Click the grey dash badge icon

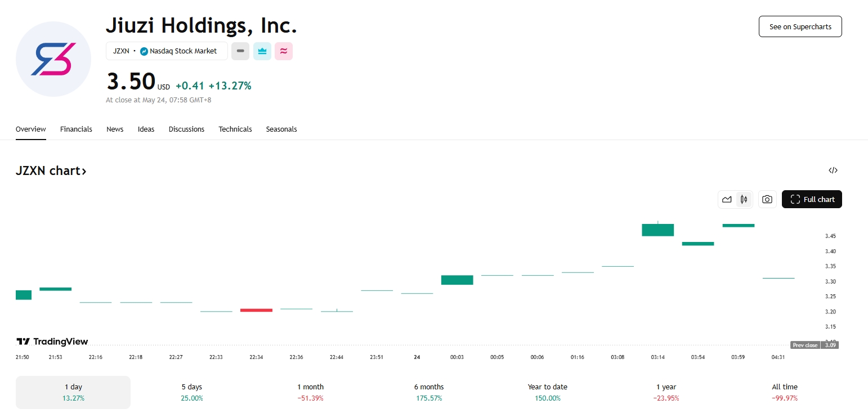[240, 51]
